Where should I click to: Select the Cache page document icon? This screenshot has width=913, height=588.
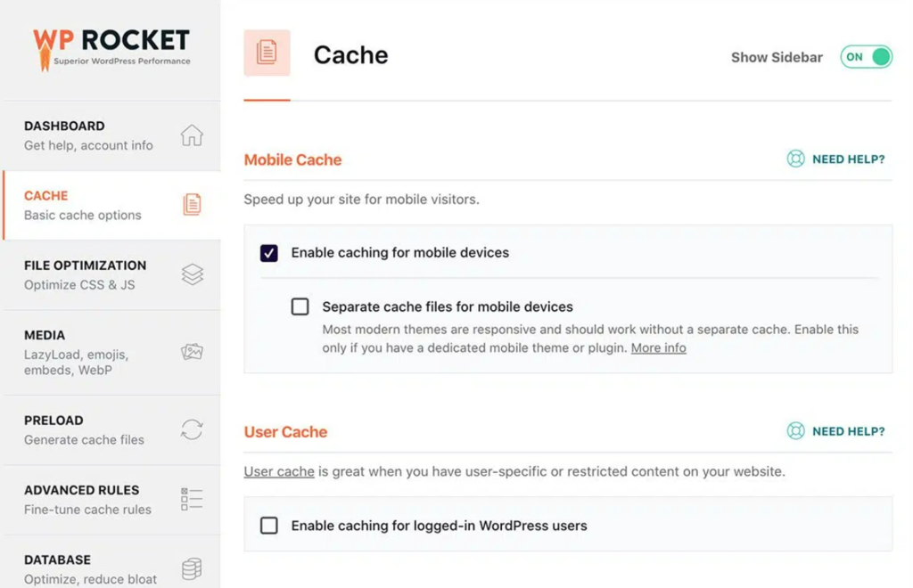click(x=192, y=205)
